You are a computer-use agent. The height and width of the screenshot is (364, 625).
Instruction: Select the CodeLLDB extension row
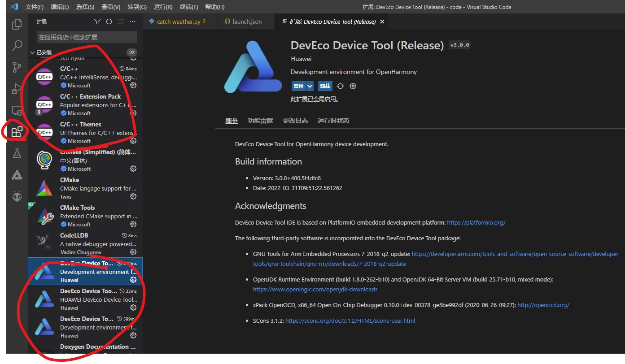tap(85, 244)
